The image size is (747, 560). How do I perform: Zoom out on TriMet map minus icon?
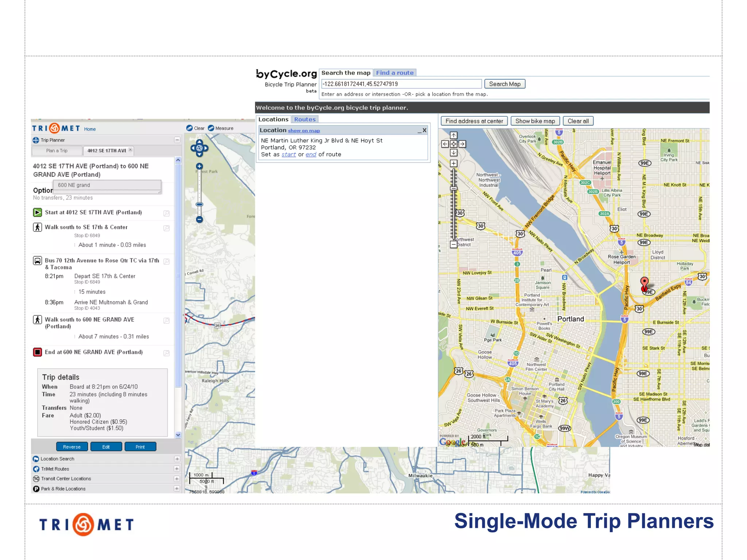click(199, 219)
